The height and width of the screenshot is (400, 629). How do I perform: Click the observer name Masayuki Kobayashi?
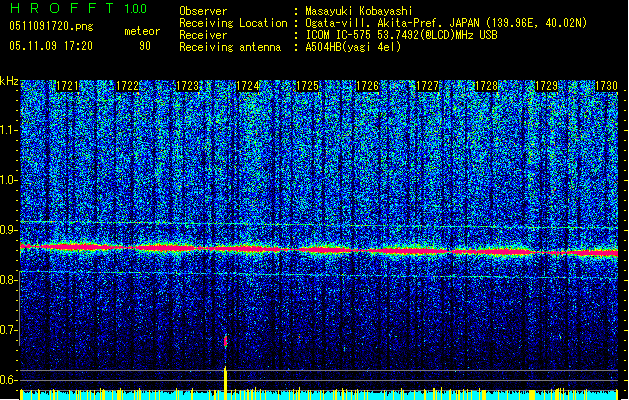tap(359, 11)
